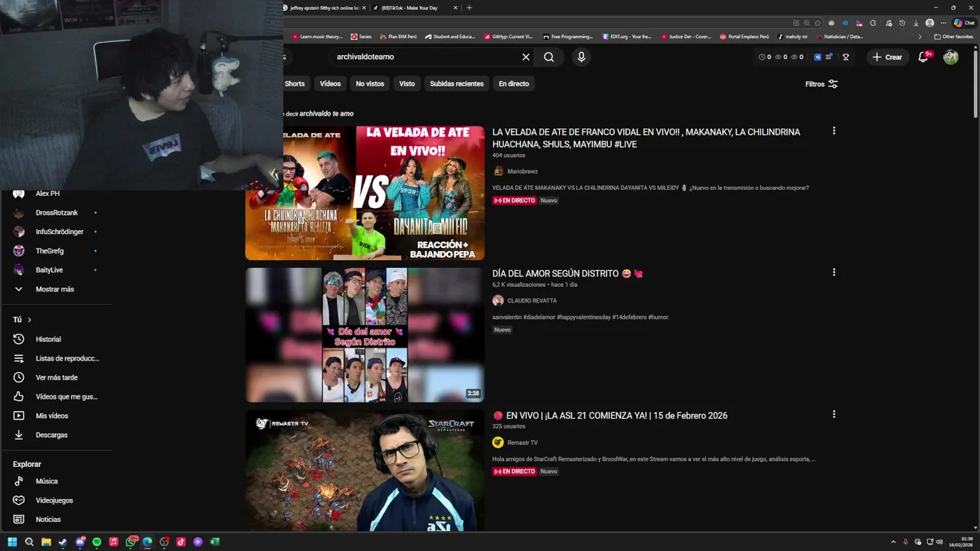The image size is (980, 551).
Task: Start voice search with microphone icon
Action: (x=581, y=57)
